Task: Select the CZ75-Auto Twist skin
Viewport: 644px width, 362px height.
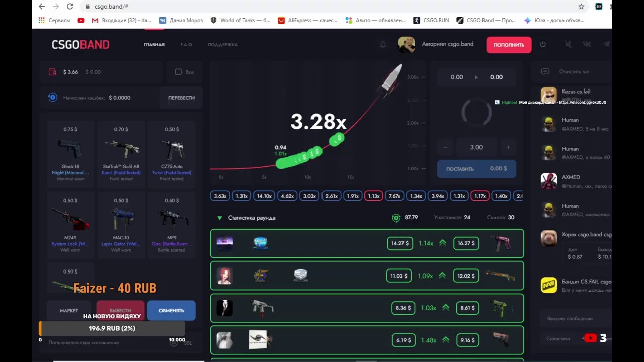Action: pos(172,153)
